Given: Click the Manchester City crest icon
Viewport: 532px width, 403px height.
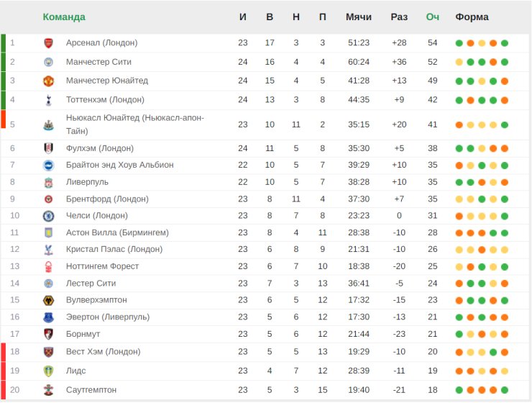Looking at the screenshot, I should (x=48, y=62).
